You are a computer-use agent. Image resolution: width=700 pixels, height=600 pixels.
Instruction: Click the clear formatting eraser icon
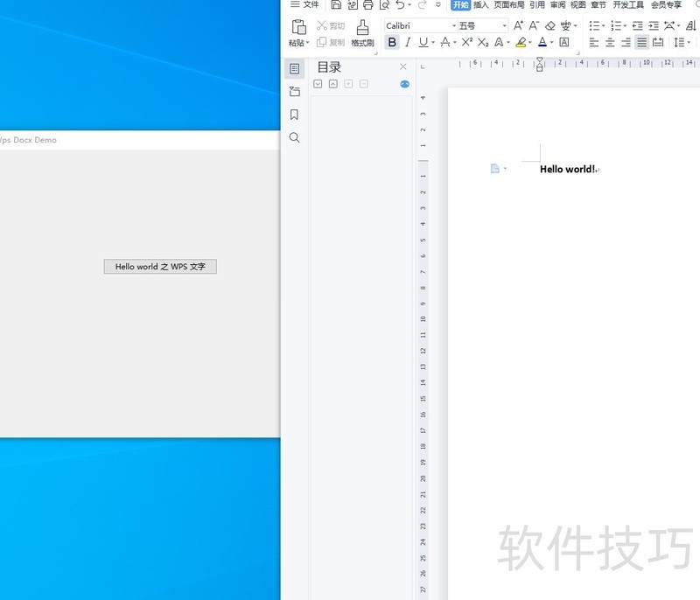pyautogui.click(x=550, y=25)
